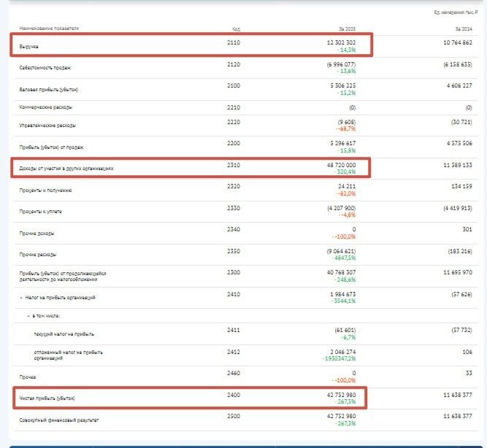Click the revenue growth percentage 14,3%
The image size is (487, 448).
pos(347,50)
